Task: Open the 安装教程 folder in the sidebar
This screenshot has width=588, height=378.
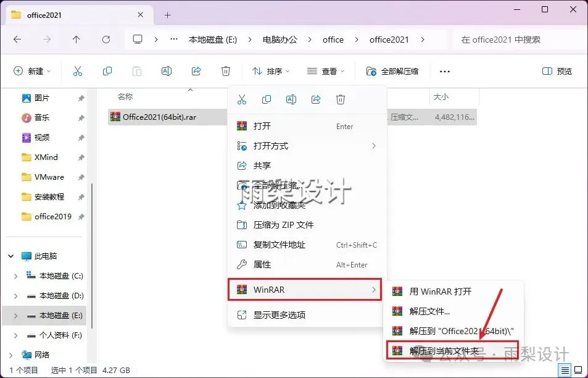Action: click(49, 197)
